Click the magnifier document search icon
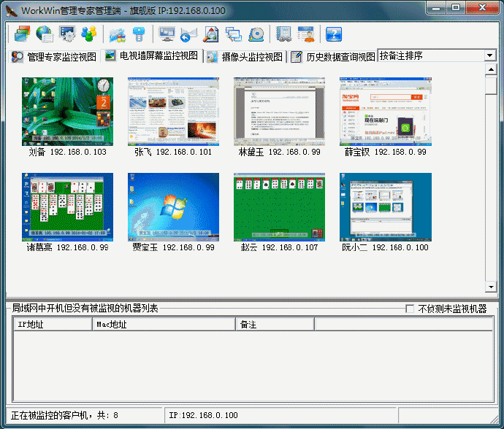 pyautogui.click(x=211, y=34)
